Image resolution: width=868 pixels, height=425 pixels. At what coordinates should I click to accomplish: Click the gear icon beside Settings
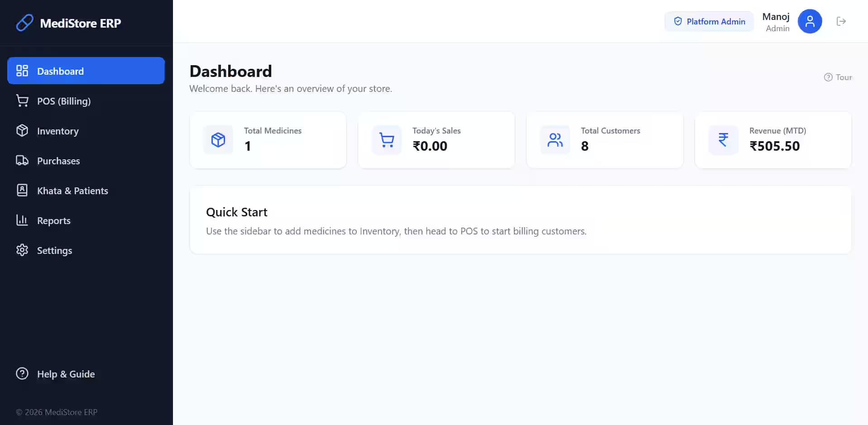point(22,250)
